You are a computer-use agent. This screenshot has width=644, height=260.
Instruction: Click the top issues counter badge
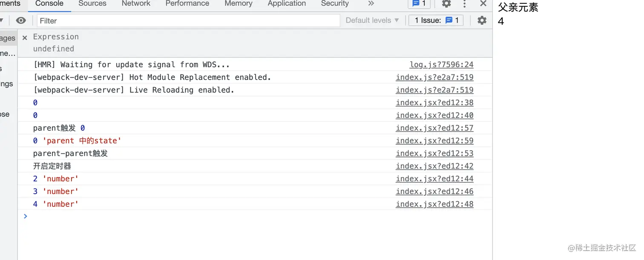[419, 4]
